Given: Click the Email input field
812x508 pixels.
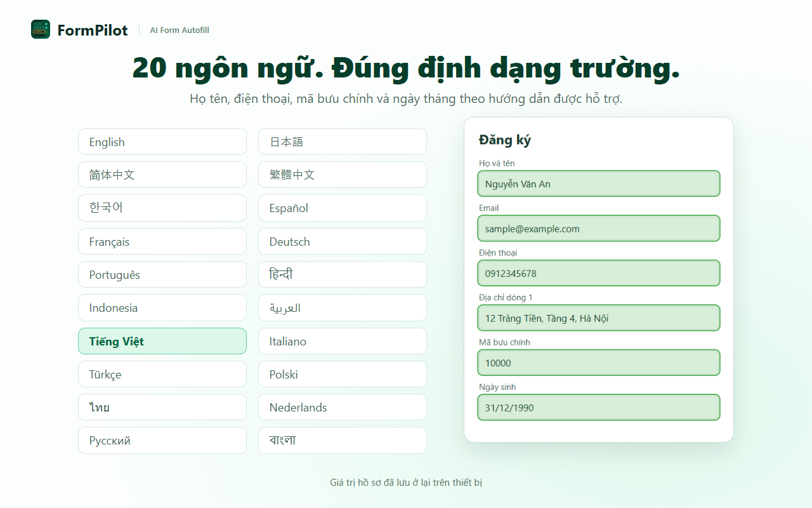Looking at the screenshot, I should coord(599,229).
